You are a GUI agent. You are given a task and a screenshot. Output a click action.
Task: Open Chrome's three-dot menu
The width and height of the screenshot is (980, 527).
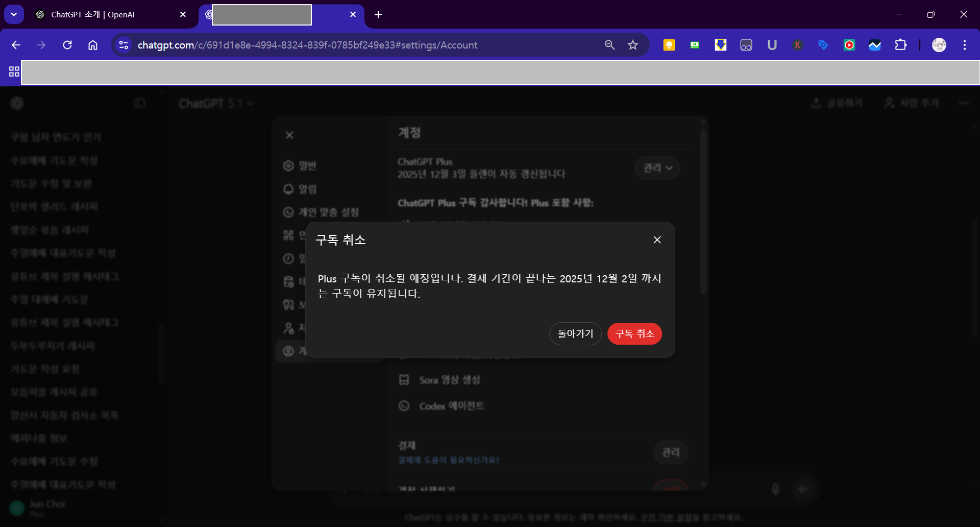click(x=965, y=45)
